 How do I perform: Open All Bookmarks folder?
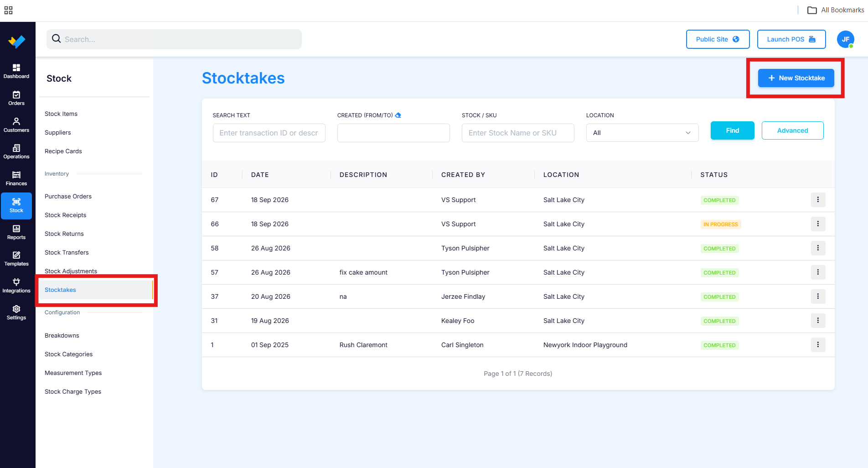pyautogui.click(x=836, y=10)
